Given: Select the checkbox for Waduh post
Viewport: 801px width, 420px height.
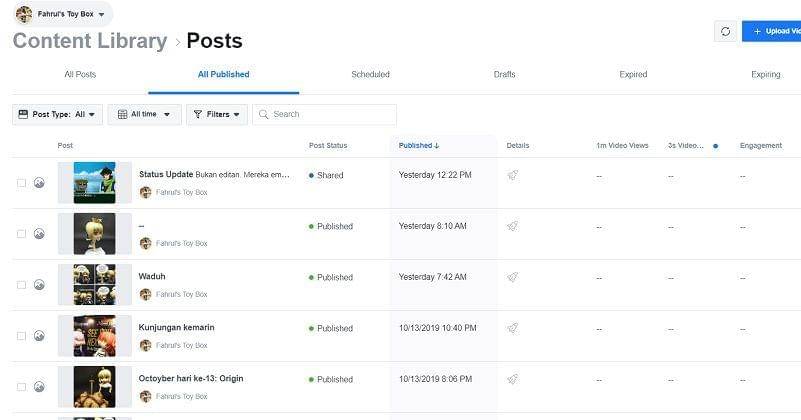Looking at the screenshot, I should point(22,285).
